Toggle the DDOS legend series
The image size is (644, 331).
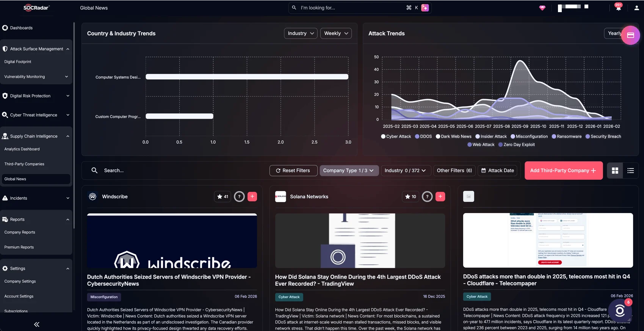coord(423,136)
